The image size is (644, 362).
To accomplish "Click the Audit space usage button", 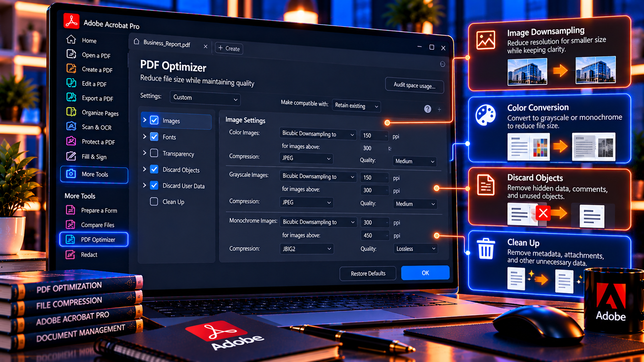I will (414, 85).
